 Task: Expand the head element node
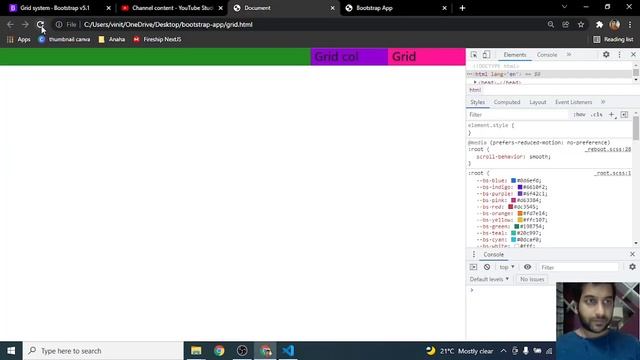[x=475, y=82]
